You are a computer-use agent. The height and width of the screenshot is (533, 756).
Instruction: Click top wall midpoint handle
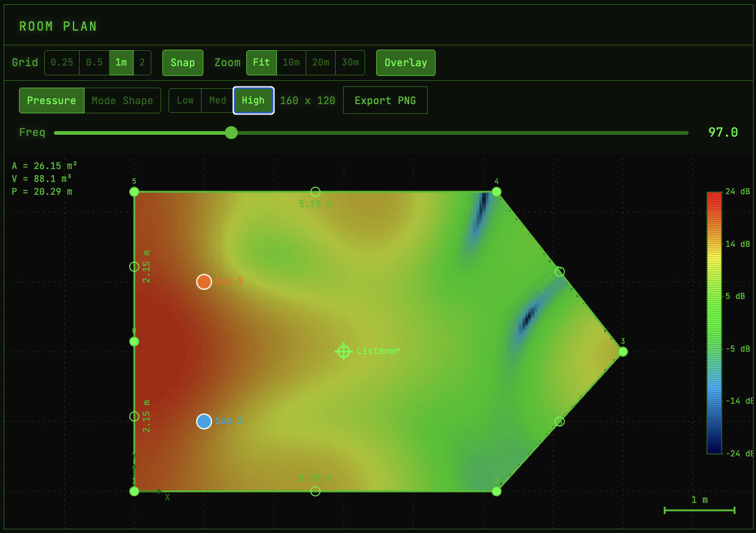pos(316,192)
